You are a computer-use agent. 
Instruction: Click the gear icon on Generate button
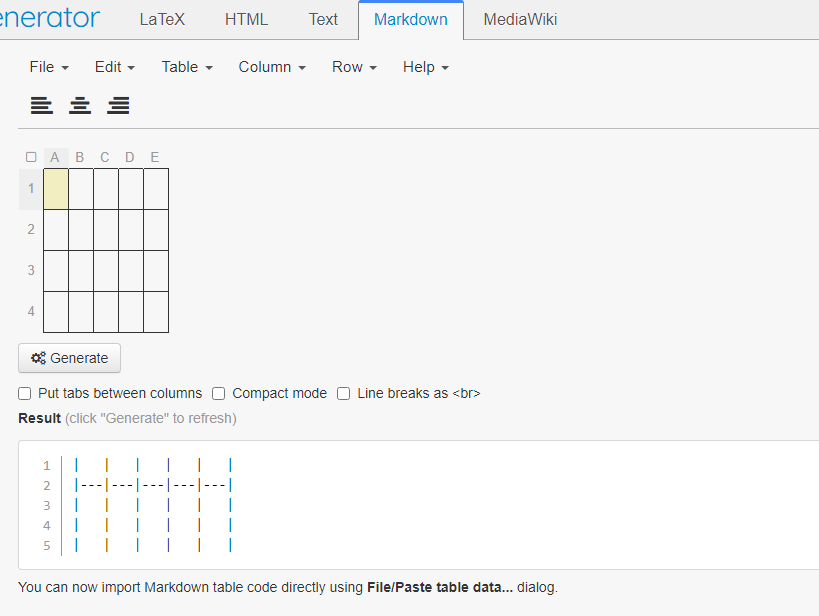(38, 358)
